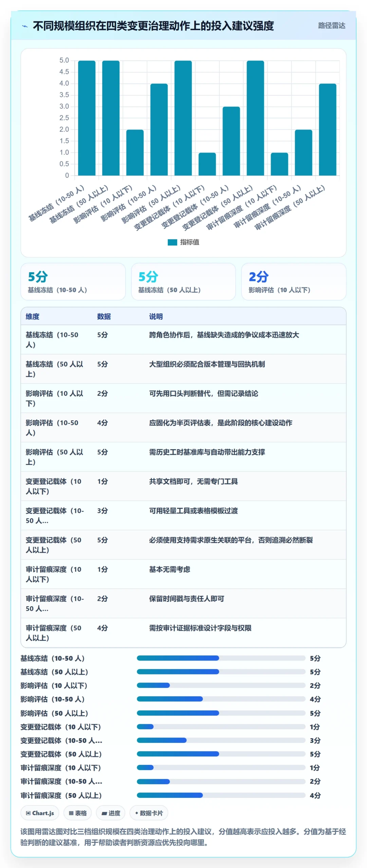Select the table row 跨角色协作后，基线缺失造成的争议成本迅速放大
Viewport: 367px width, 868px height.
tap(183, 340)
